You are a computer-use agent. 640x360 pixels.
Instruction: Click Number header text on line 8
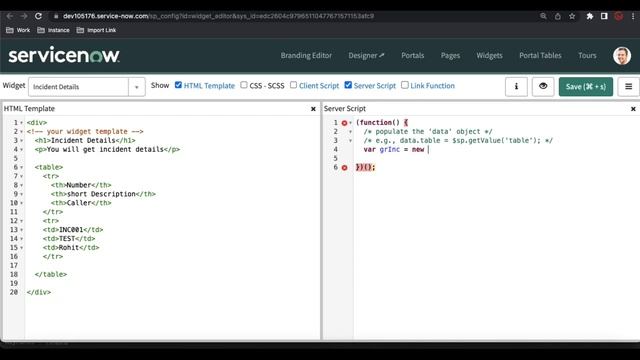[x=79, y=185]
